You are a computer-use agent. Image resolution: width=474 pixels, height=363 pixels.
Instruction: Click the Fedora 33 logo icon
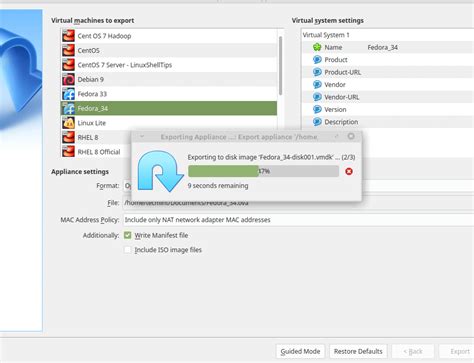[68, 94]
